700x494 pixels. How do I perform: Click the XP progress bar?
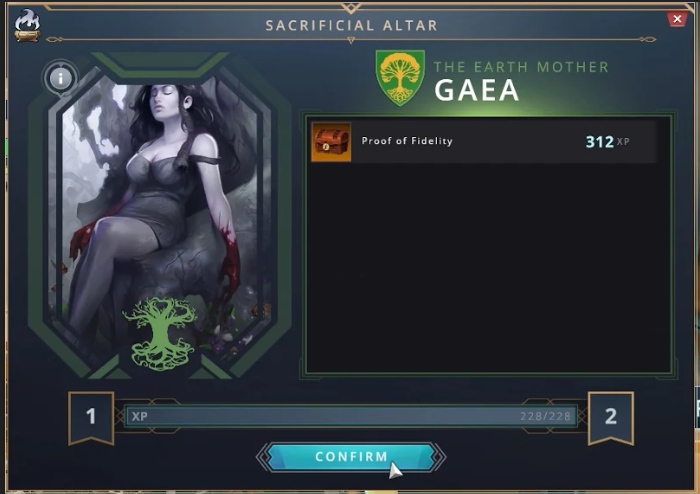pyautogui.click(x=351, y=416)
